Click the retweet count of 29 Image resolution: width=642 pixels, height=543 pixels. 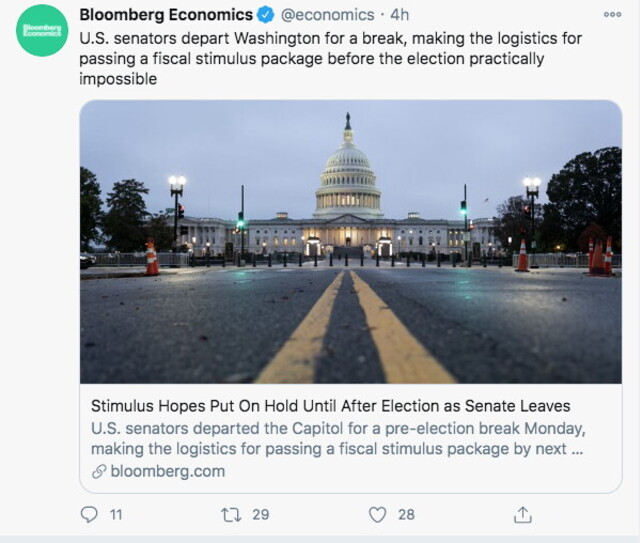261,515
